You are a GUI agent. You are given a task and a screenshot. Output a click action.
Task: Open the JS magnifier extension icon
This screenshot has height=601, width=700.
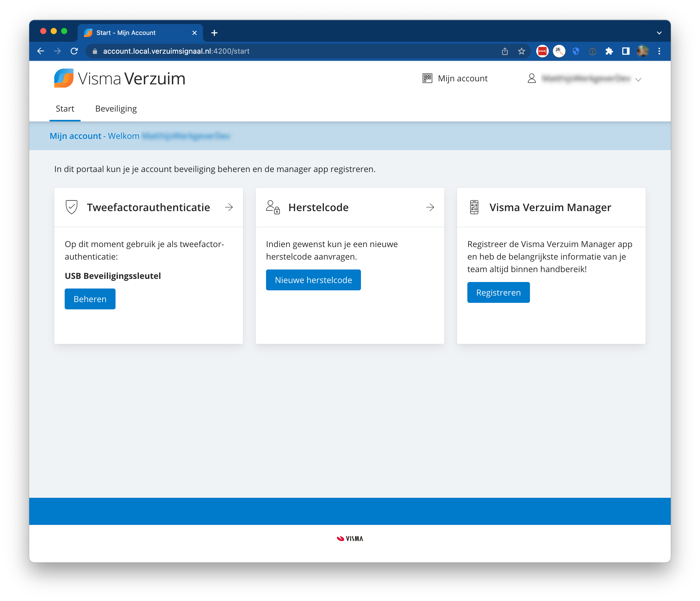[559, 51]
